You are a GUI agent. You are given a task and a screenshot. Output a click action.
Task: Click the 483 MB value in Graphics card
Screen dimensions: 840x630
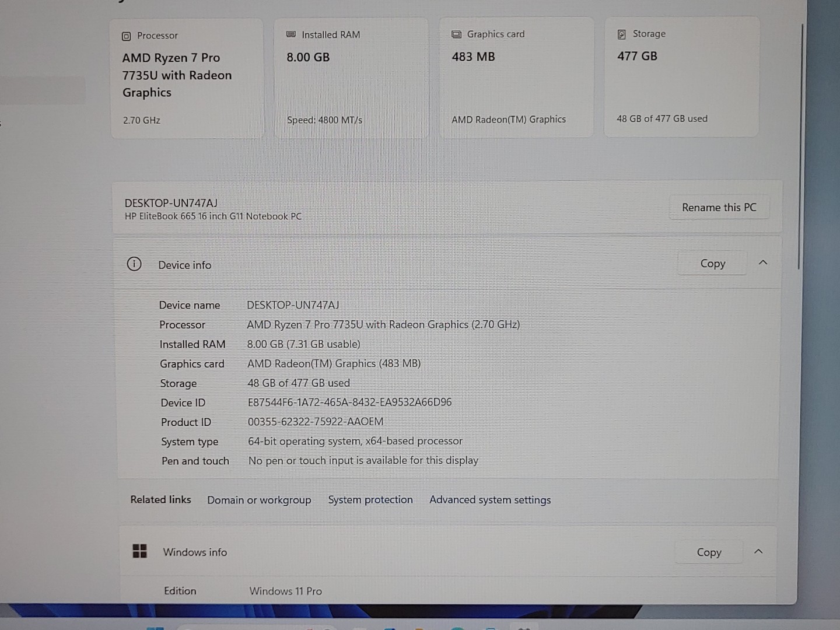point(473,57)
